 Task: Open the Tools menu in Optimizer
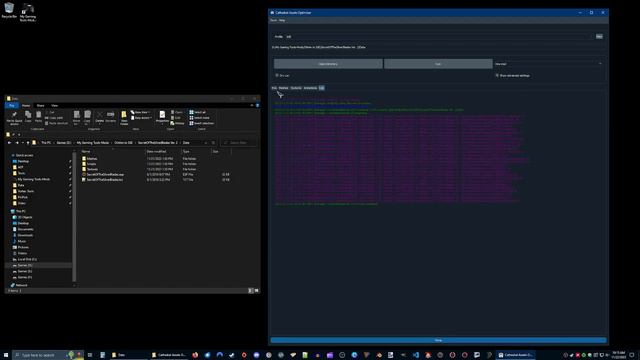(x=273, y=20)
